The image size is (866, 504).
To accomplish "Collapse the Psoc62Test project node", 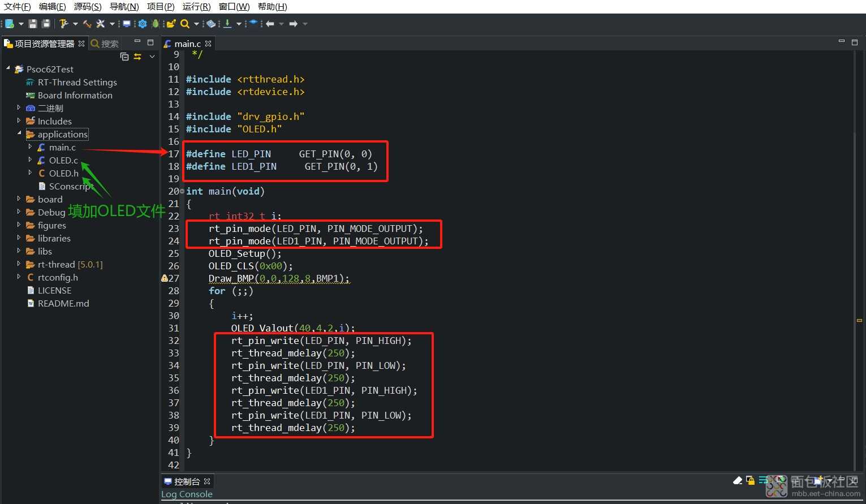I will tap(8, 68).
